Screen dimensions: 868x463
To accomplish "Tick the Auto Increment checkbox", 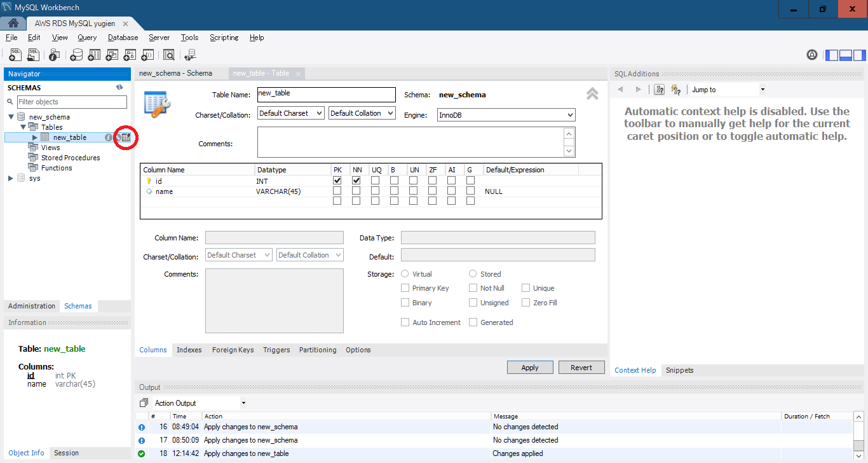I will (405, 322).
